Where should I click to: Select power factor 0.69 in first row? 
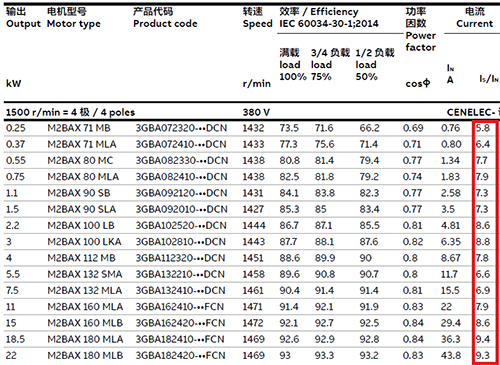(413, 128)
